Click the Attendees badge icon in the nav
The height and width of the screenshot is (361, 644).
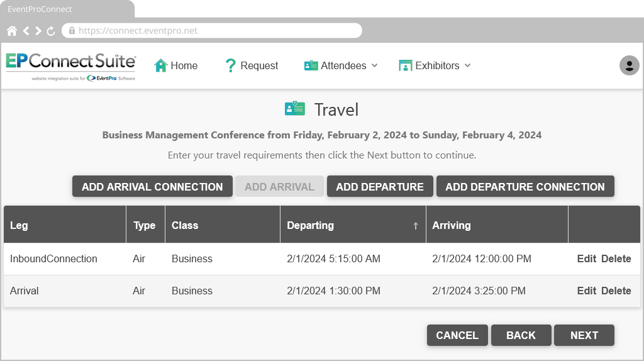click(311, 65)
